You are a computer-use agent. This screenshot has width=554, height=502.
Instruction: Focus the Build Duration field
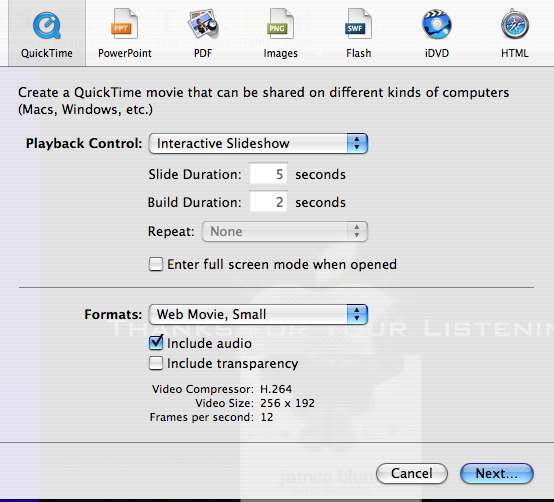(269, 202)
